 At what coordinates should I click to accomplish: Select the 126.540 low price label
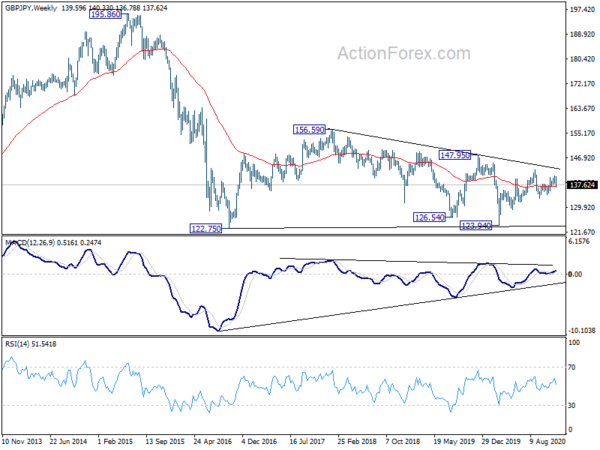430,217
